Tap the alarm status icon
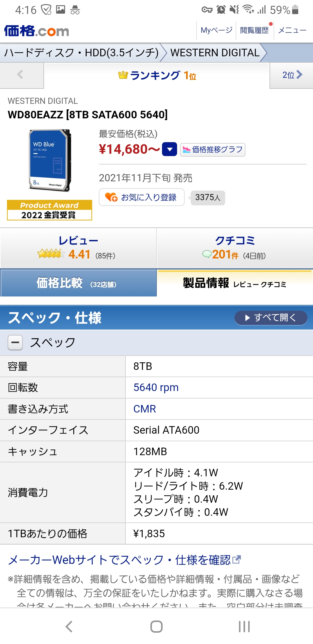313x644 pixels. click(221, 10)
